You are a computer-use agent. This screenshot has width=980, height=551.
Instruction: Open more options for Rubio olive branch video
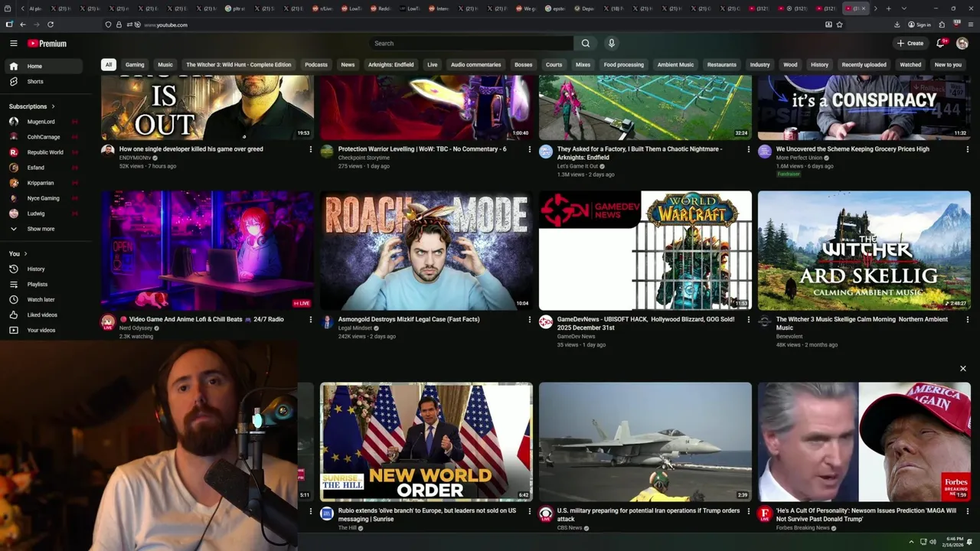[x=529, y=510]
